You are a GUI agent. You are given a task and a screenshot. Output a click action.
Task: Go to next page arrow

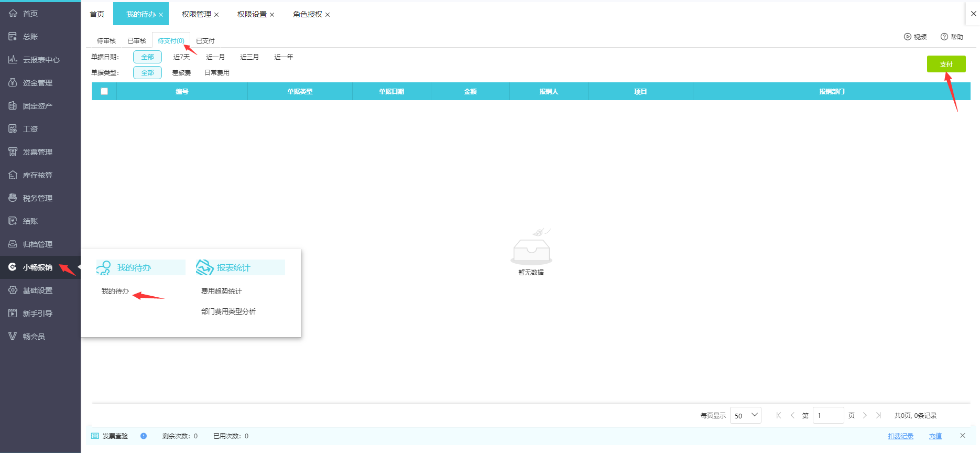[x=865, y=416]
